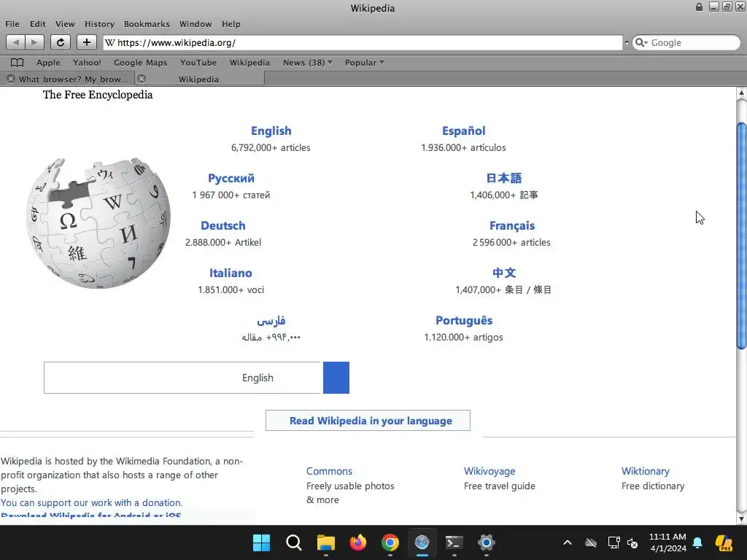Follow 'You can support our work with a donation' link
Image resolution: width=747 pixels, height=560 pixels.
pos(91,502)
